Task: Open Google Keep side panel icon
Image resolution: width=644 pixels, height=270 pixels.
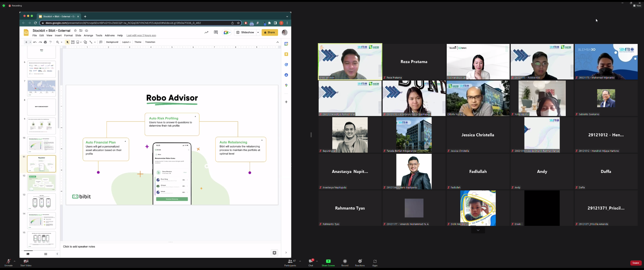Action: 286,54
